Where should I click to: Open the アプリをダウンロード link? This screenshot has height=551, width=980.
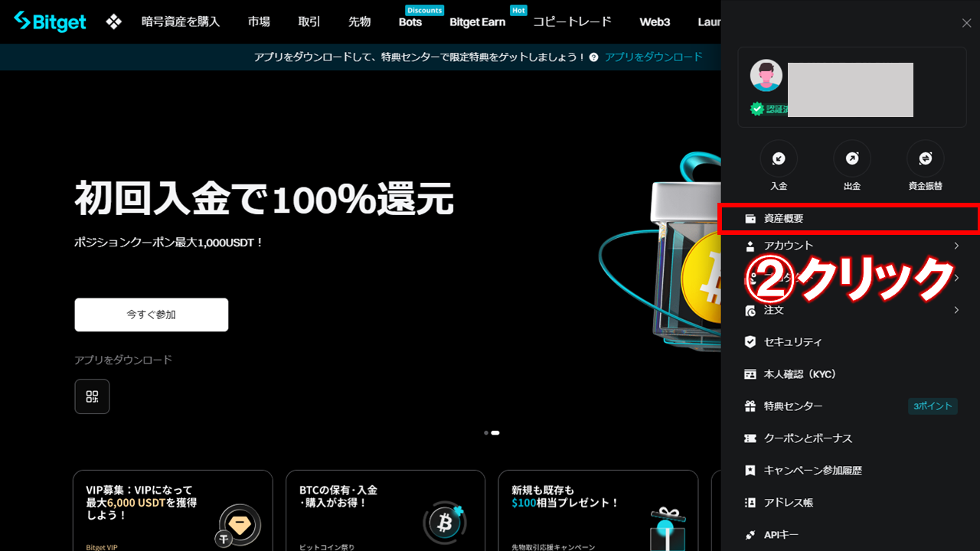point(653,57)
